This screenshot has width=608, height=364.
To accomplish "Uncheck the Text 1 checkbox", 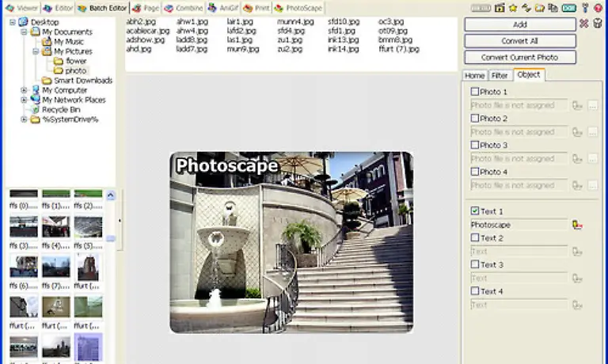I will [x=475, y=210].
